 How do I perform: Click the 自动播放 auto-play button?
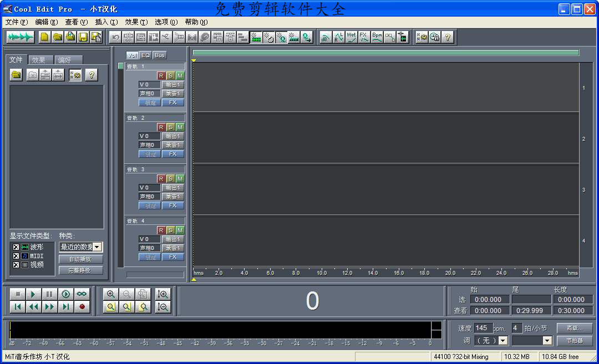pos(80,259)
